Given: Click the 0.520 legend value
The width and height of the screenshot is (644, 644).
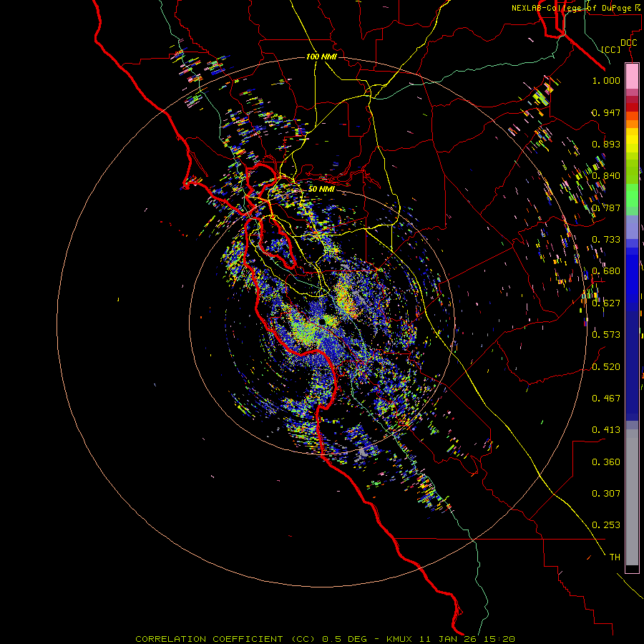Looking at the screenshot, I should click(606, 367).
